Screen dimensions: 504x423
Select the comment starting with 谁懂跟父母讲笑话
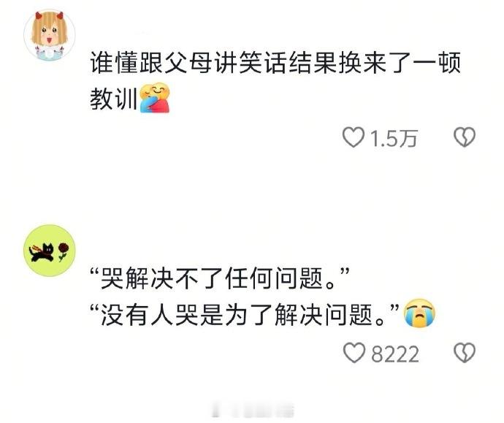tap(275, 80)
